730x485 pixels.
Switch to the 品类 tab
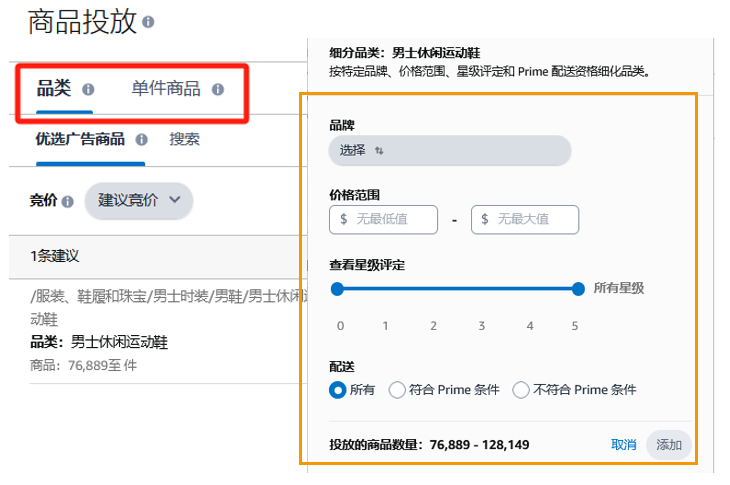tap(54, 89)
